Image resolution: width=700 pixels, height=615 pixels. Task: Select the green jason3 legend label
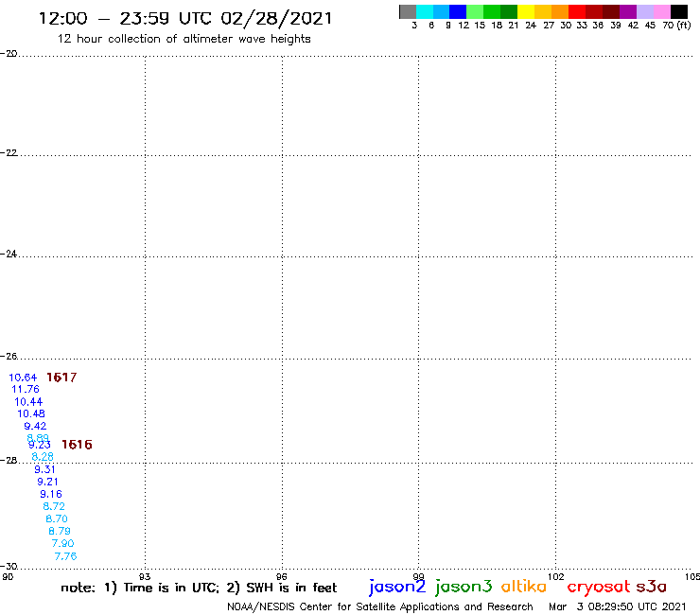[464, 588]
